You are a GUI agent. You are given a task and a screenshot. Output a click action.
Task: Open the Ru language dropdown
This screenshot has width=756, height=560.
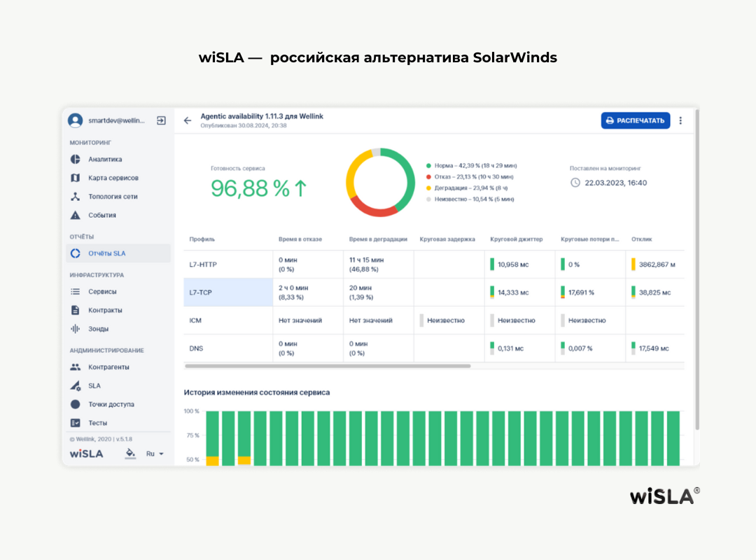pyautogui.click(x=155, y=454)
